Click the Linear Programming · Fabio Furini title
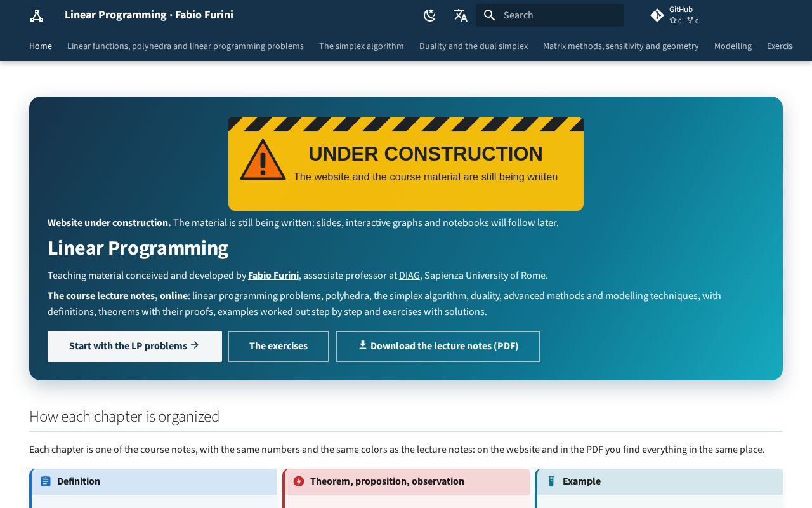The width and height of the screenshot is (812, 508). coord(149,15)
